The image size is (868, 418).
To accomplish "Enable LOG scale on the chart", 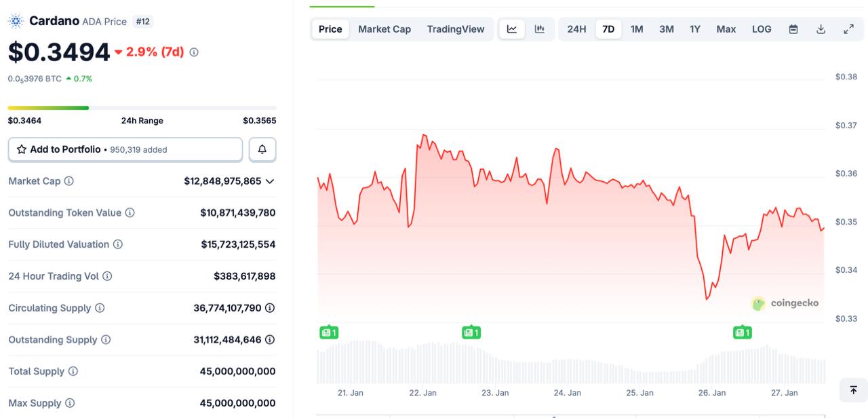I will pos(761,28).
